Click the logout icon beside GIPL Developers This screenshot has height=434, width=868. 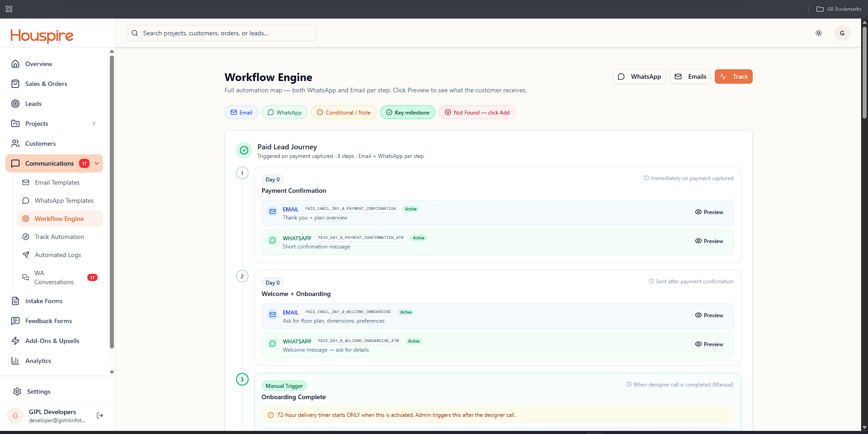[100, 415]
